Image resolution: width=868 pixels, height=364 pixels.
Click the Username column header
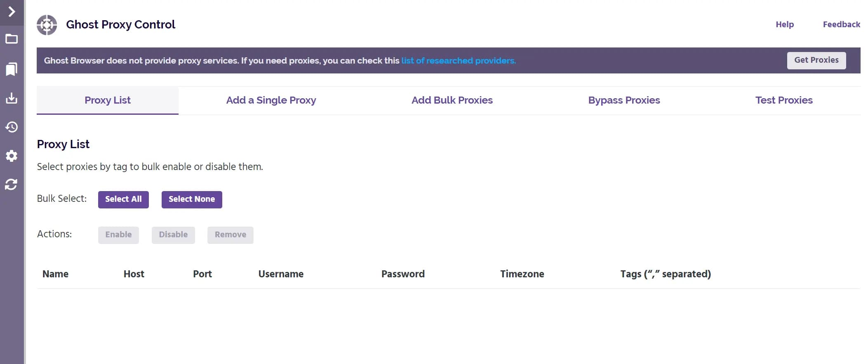click(281, 274)
